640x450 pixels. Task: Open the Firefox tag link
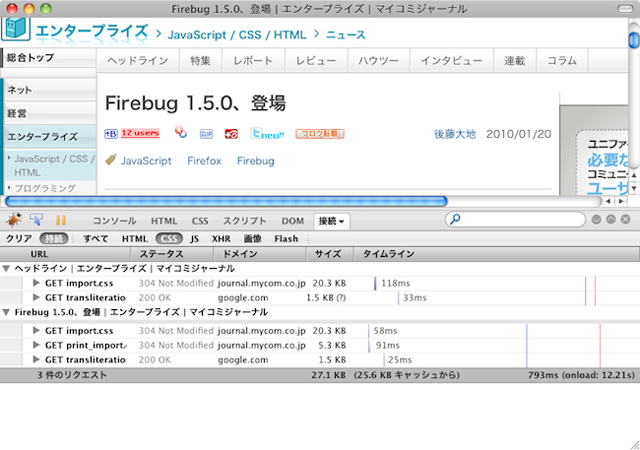coord(204,161)
